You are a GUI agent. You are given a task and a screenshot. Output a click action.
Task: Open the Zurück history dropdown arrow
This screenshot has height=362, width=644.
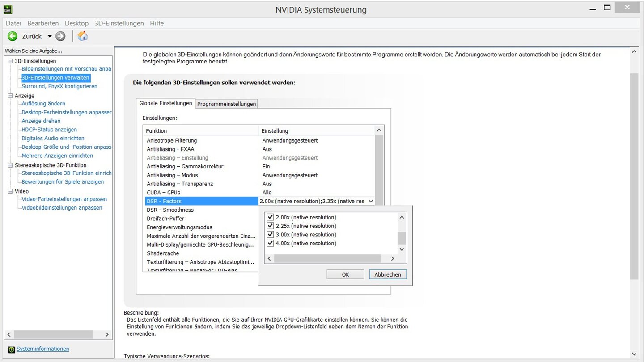(50, 36)
